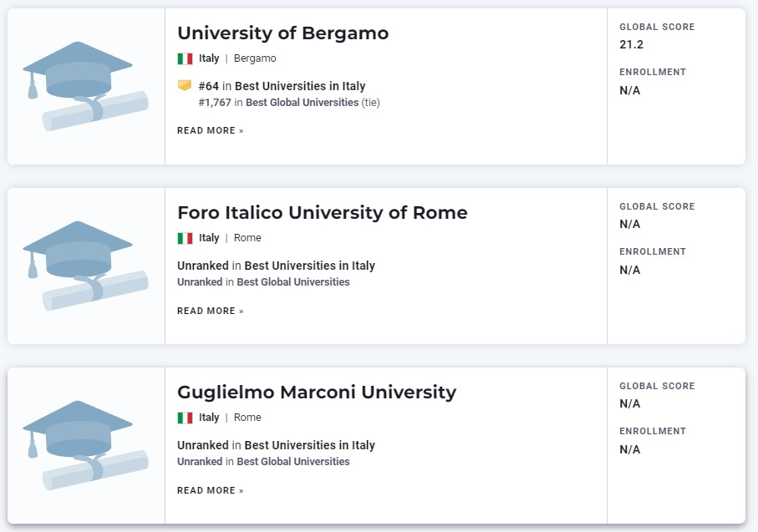
Task: Click Foro Italico's Unranked in Best Global Universities
Action: coord(263,282)
